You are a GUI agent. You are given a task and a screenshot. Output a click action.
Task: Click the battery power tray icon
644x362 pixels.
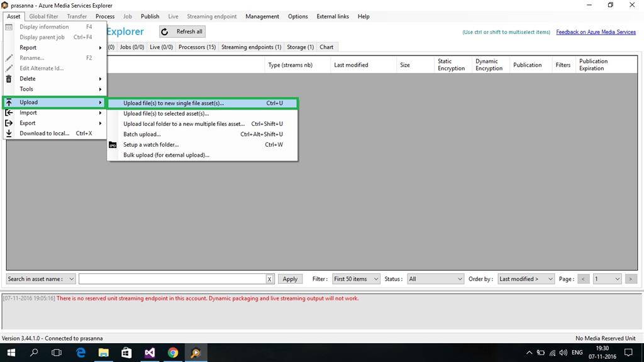(x=541, y=353)
